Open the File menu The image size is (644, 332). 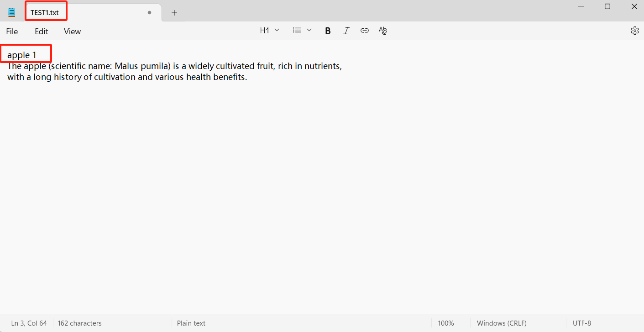(12, 32)
